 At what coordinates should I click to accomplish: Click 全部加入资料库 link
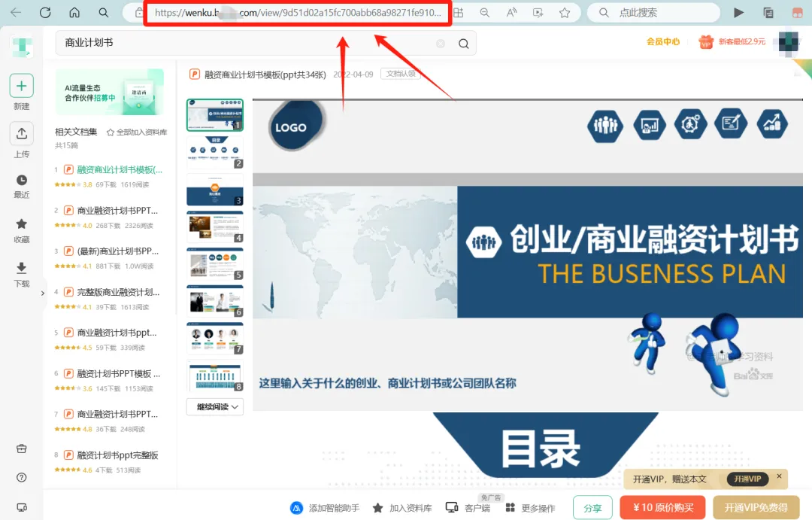137,132
